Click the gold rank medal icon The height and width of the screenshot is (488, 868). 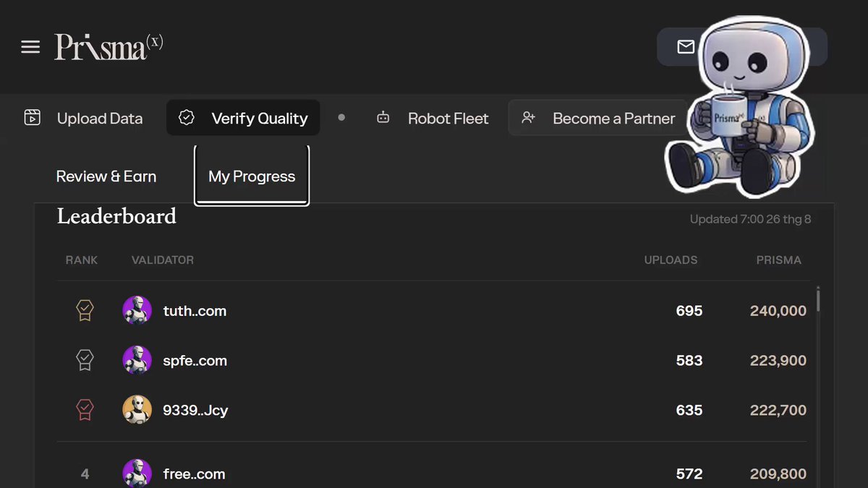(85, 311)
